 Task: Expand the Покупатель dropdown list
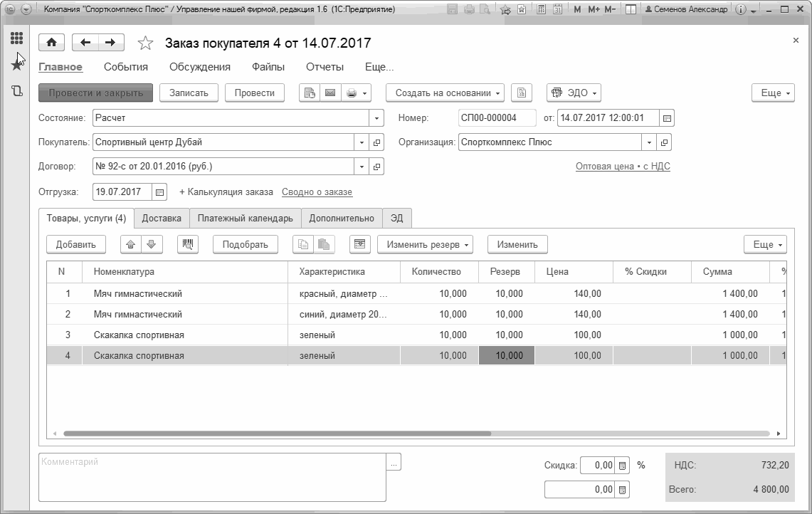(362, 142)
